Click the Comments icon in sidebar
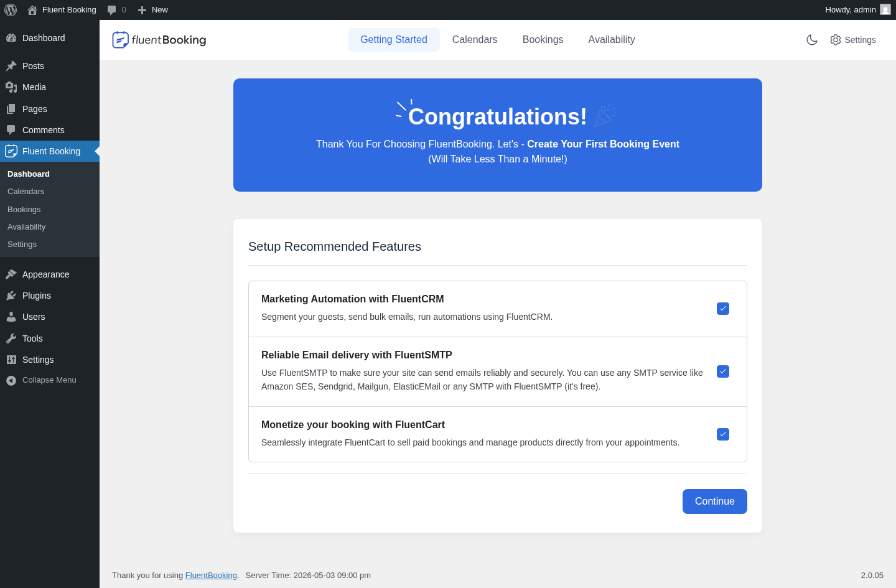The height and width of the screenshot is (588, 896). (11, 130)
